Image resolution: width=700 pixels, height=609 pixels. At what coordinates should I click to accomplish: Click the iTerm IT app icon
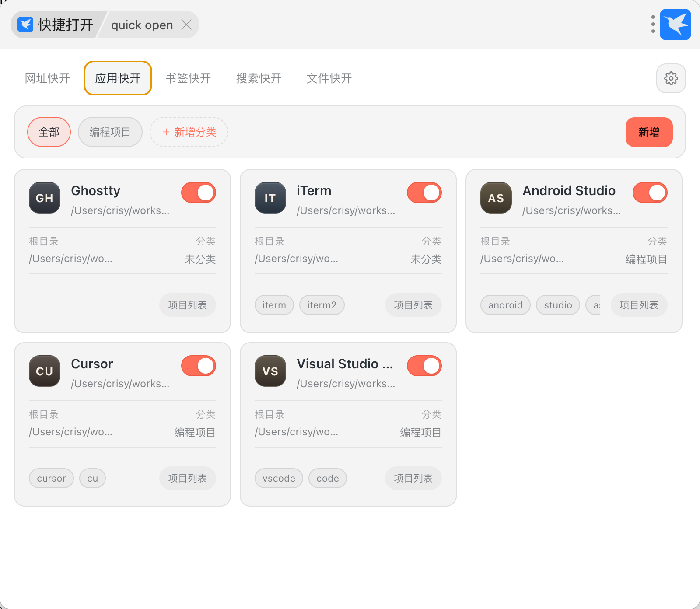[x=270, y=198]
